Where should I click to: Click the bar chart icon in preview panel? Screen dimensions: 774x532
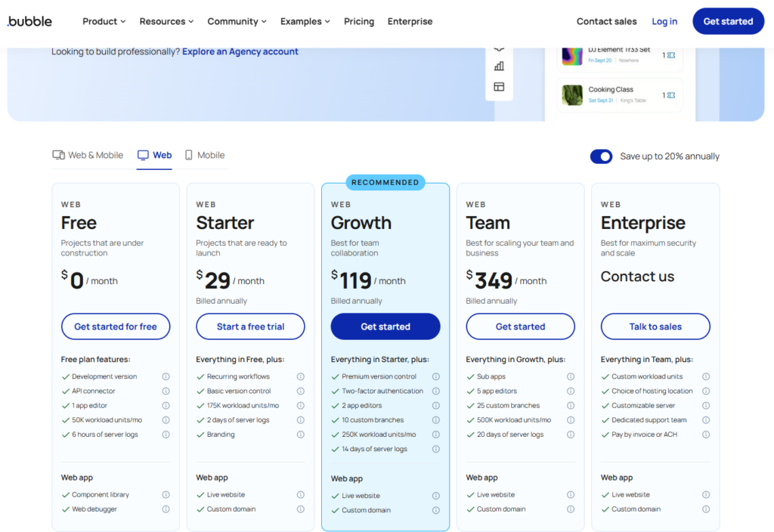point(499,66)
